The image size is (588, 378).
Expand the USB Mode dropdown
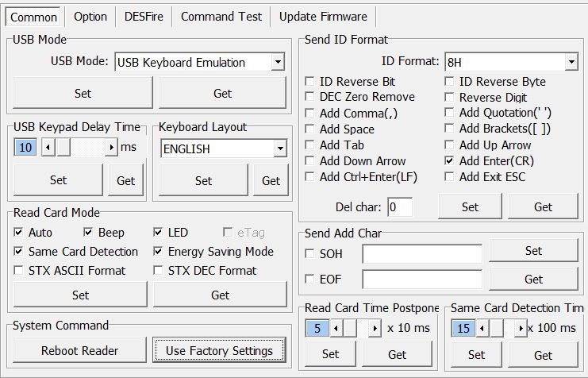(x=277, y=62)
